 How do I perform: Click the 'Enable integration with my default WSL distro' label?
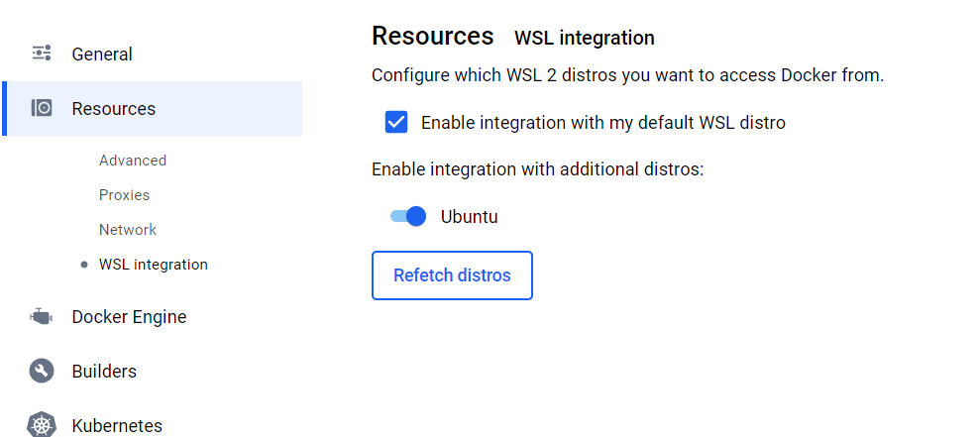(603, 123)
